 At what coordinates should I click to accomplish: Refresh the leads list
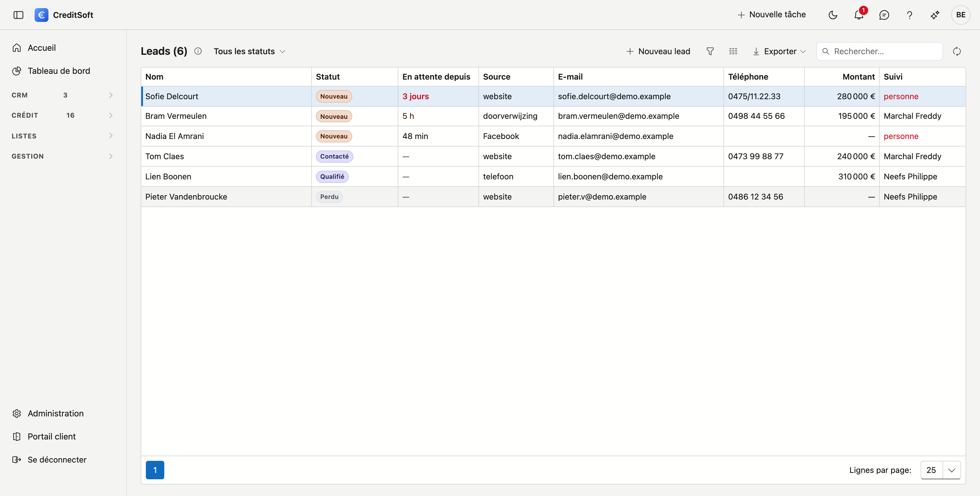coord(957,51)
